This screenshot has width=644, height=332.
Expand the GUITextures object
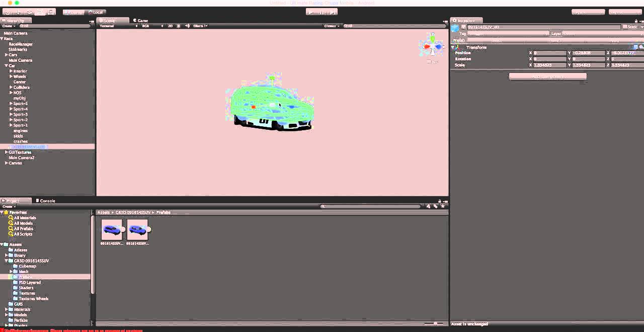[7, 152]
